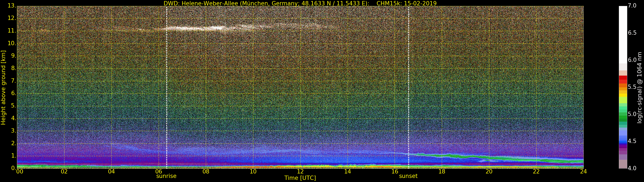Screen dimensions: 644x182
Task: Click the 'sunrise' label below the time axis
Action: (x=166, y=176)
